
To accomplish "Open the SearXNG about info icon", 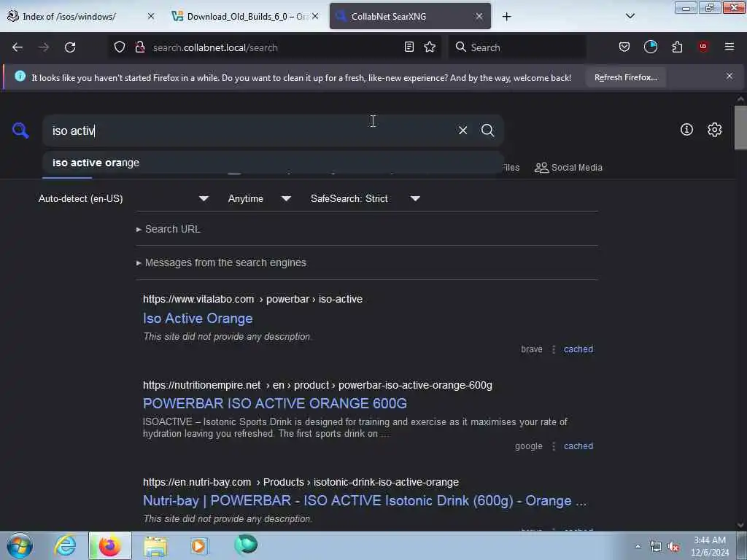I will [686, 130].
